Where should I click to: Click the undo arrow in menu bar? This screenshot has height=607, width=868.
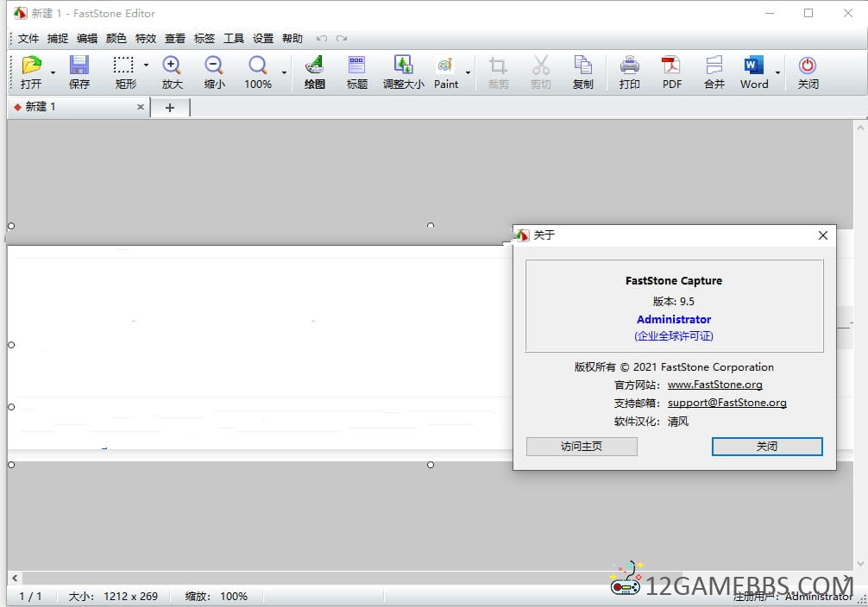point(321,38)
